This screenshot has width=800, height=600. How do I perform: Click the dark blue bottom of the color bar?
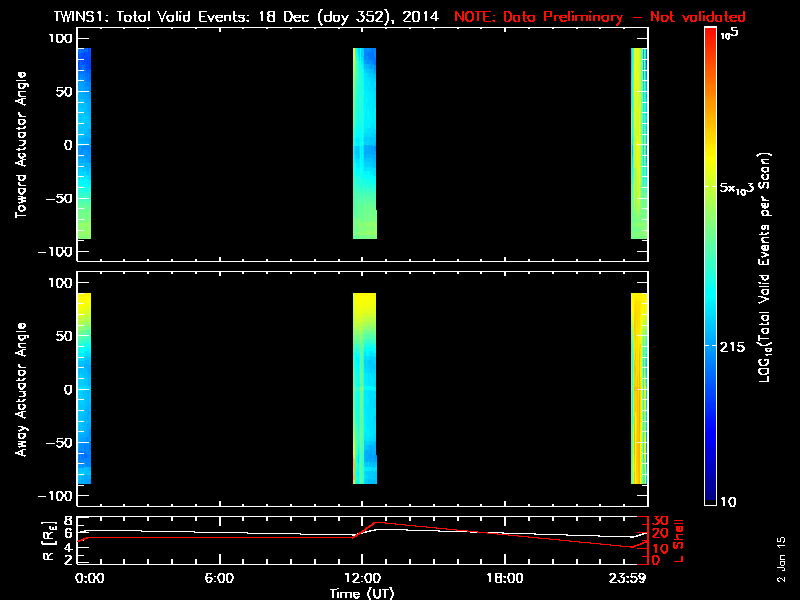pyautogui.click(x=710, y=495)
